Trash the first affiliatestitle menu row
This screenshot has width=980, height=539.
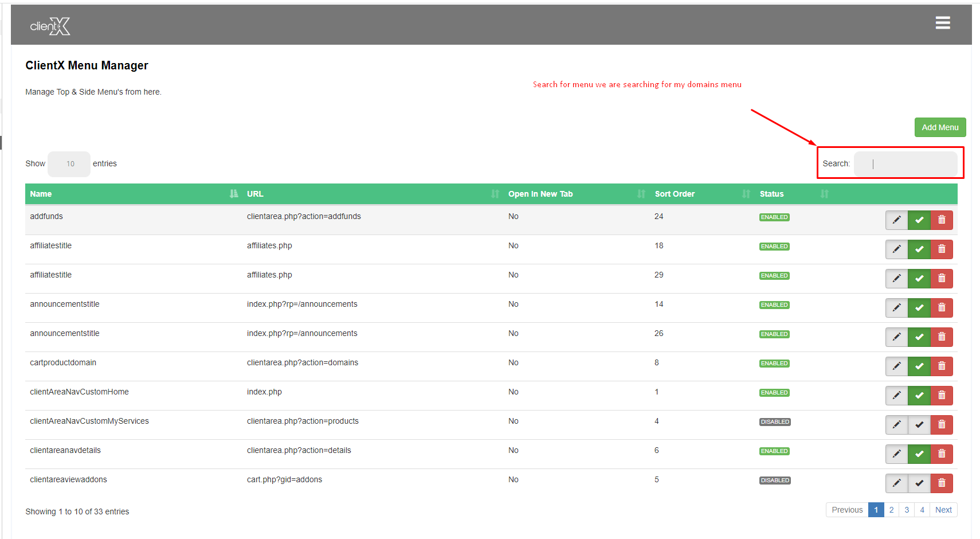tap(942, 249)
